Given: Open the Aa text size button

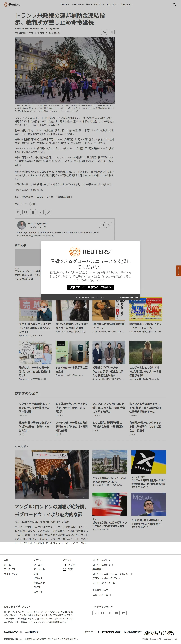Looking at the screenshot, I should pyautogui.click(x=104, y=32).
